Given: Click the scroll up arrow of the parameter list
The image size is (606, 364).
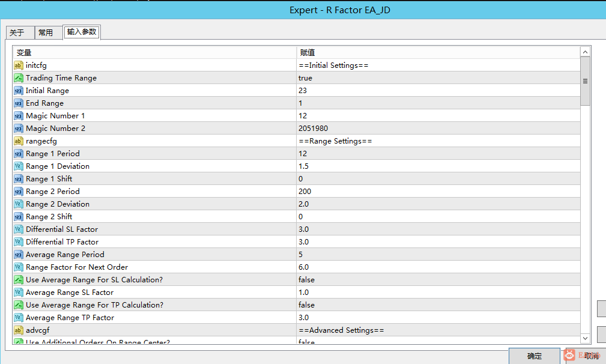Looking at the screenshot, I should [585, 52].
